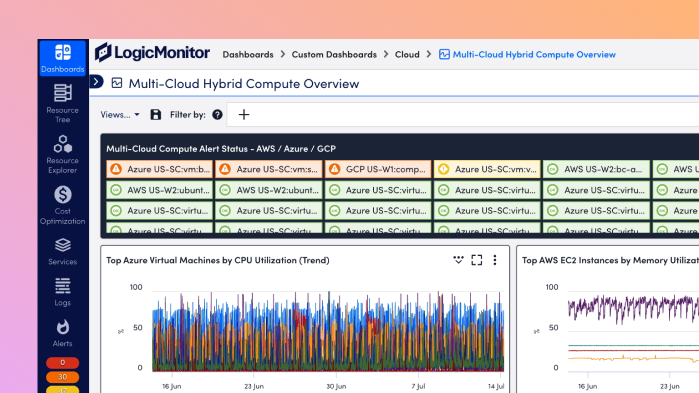Click the Top AWS EC2 Instances widget title
Screen dimensions: 699x393
click(610, 260)
